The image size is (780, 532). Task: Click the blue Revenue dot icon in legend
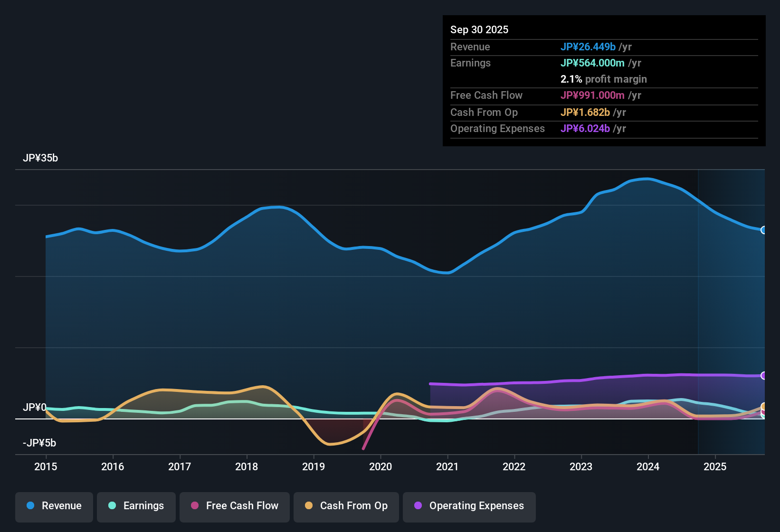(x=30, y=506)
